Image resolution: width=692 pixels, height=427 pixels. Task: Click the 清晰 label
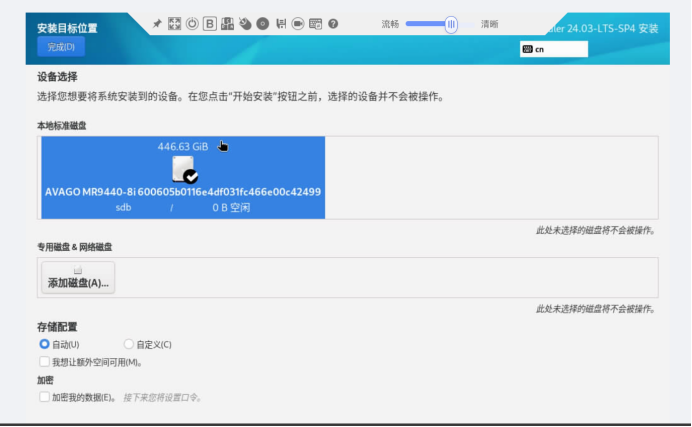coord(489,24)
